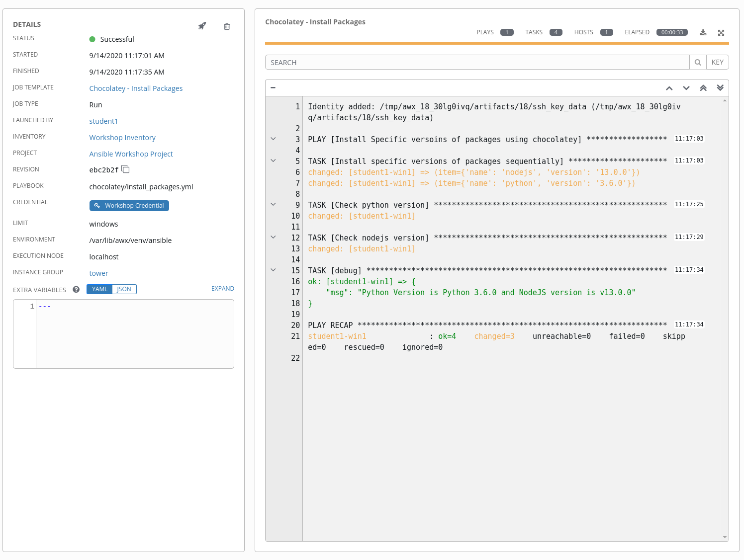Image resolution: width=744 pixels, height=560 pixels.
Task: Open Workshop Inventory link
Action: [122, 138]
